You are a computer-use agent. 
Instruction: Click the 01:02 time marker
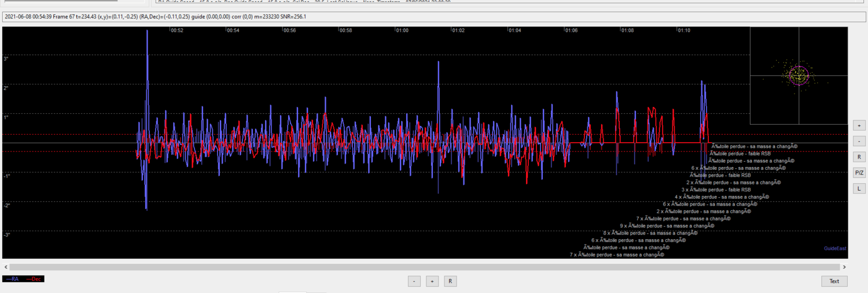(x=458, y=30)
